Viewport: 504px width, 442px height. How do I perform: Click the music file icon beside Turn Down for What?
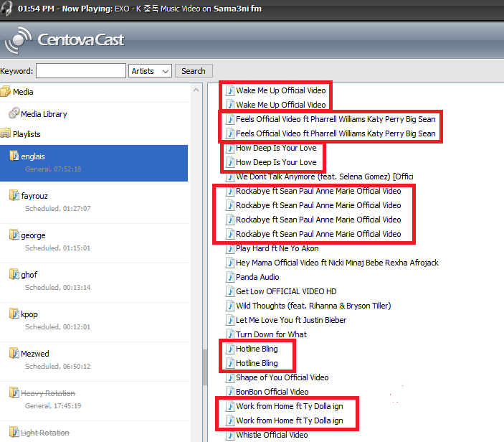230,334
